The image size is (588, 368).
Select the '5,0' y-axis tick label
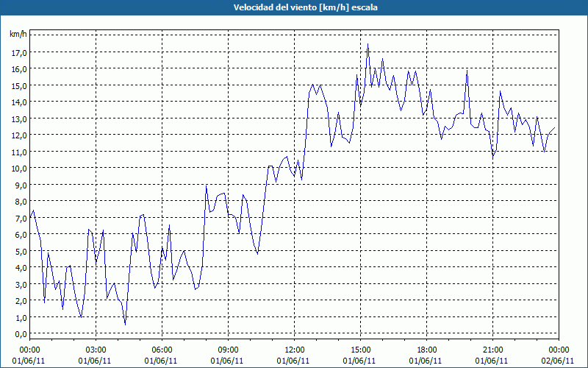(x=21, y=251)
